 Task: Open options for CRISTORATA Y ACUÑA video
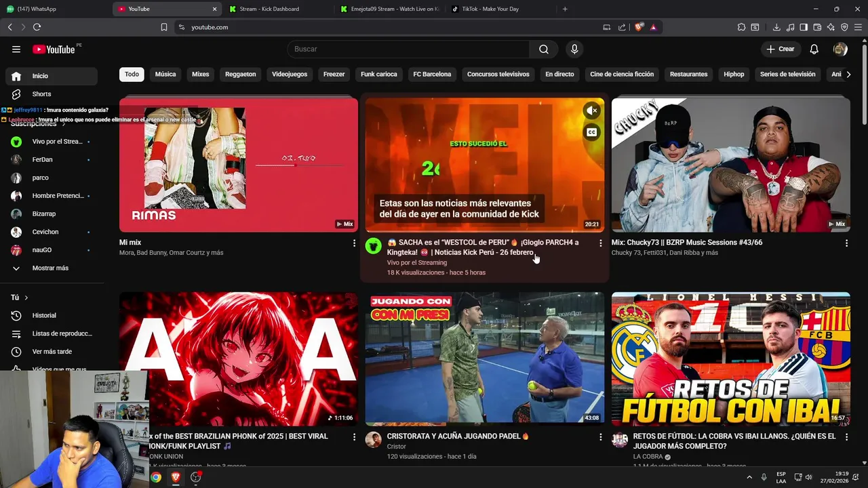click(600, 437)
